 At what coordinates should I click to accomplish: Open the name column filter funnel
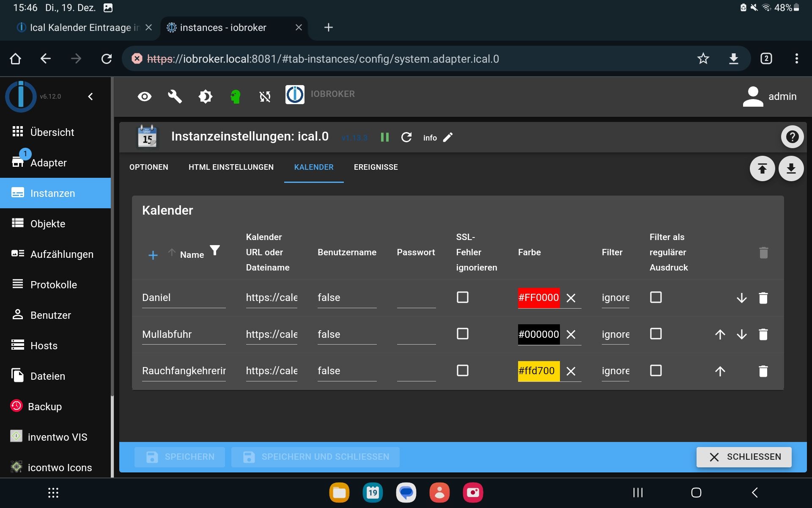click(x=215, y=251)
